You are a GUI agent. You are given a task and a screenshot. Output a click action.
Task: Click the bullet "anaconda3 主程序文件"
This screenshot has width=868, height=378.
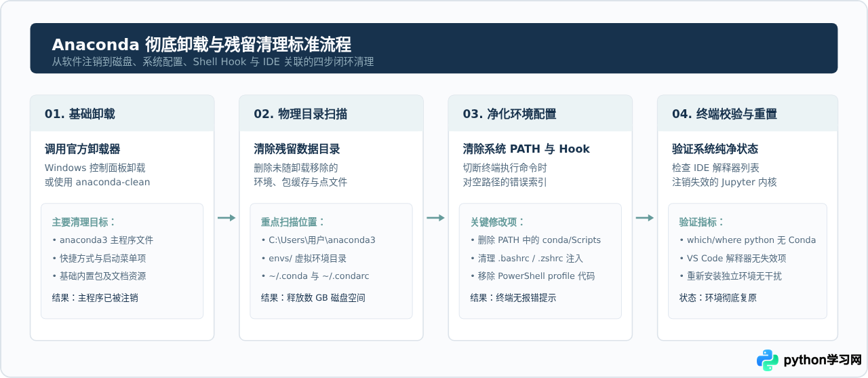click(102, 240)
